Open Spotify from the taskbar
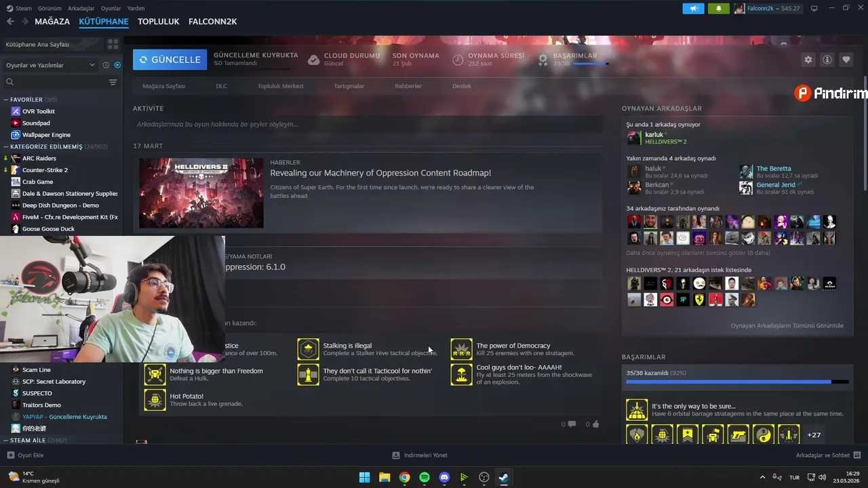Viewport: 868px width, 488px height. [425, 477]
